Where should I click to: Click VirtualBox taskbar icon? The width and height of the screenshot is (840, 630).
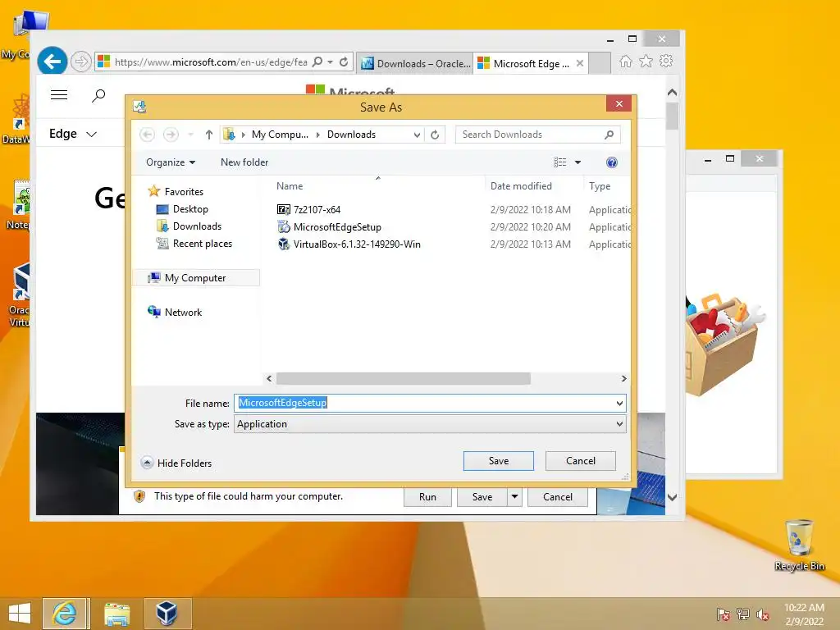tap(167, 614)
